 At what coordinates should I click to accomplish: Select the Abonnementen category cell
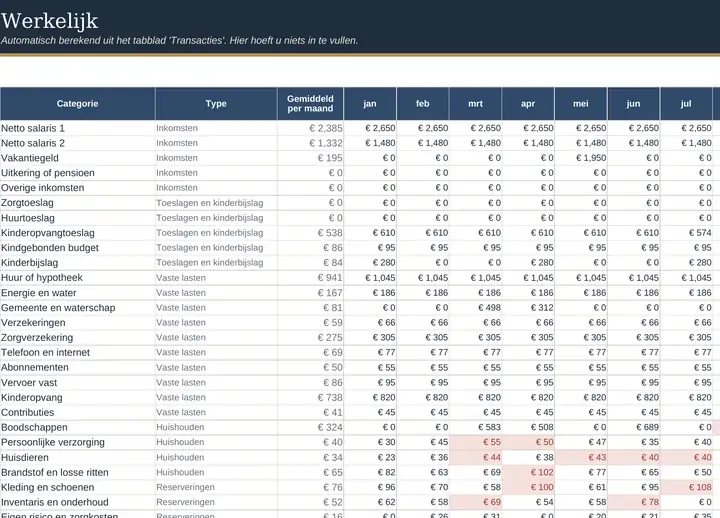(78, 367)
